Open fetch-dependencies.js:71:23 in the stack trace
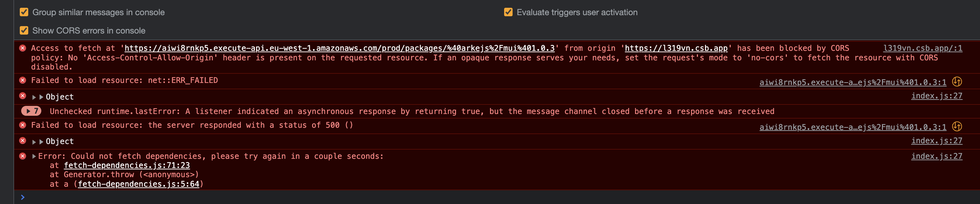 pos(127,165)
